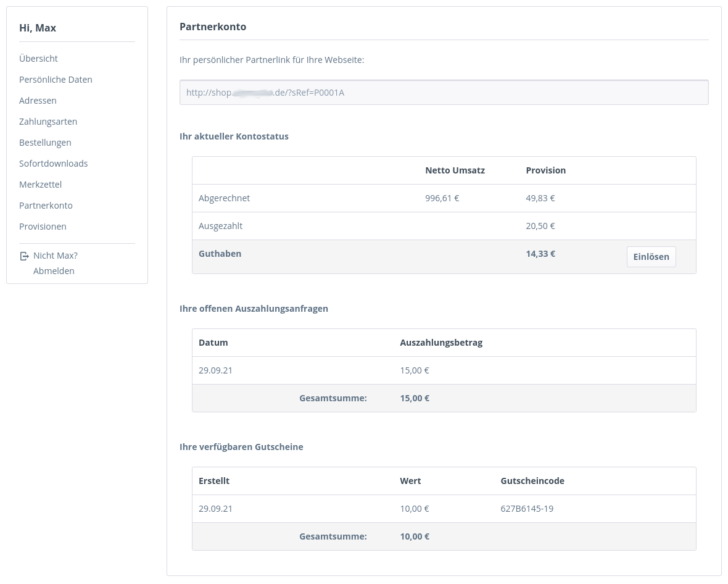Viewport: 728px width, 584px height.
Task: Click the personal partner link field
Action: pos(444,93)
